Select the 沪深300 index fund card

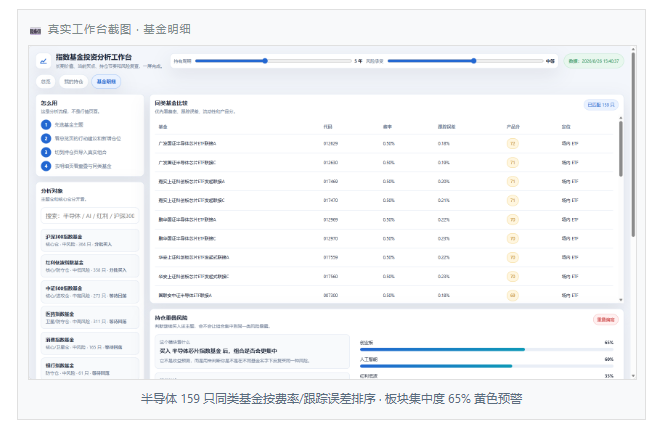(x=90, y=240)
